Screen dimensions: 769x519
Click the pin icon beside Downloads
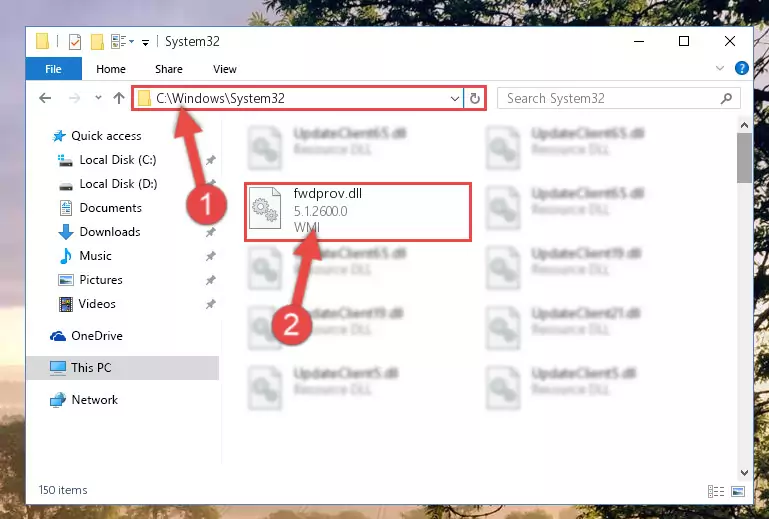(x=210, y=232)
